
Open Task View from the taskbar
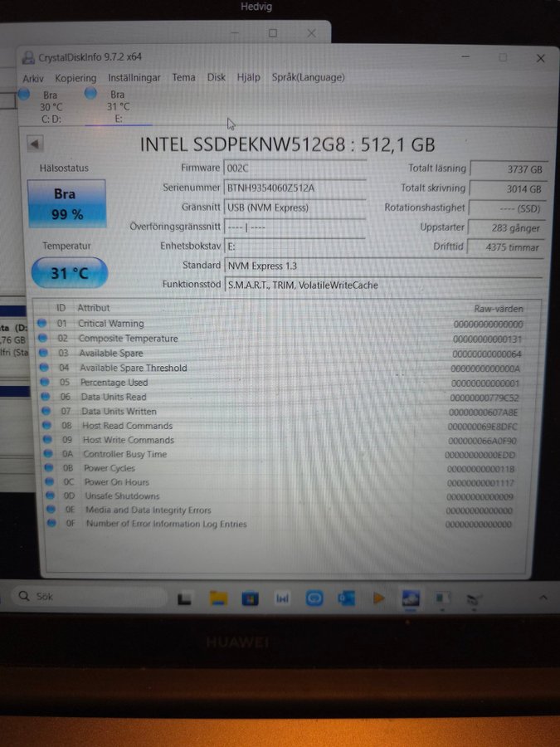click(186, 598)
